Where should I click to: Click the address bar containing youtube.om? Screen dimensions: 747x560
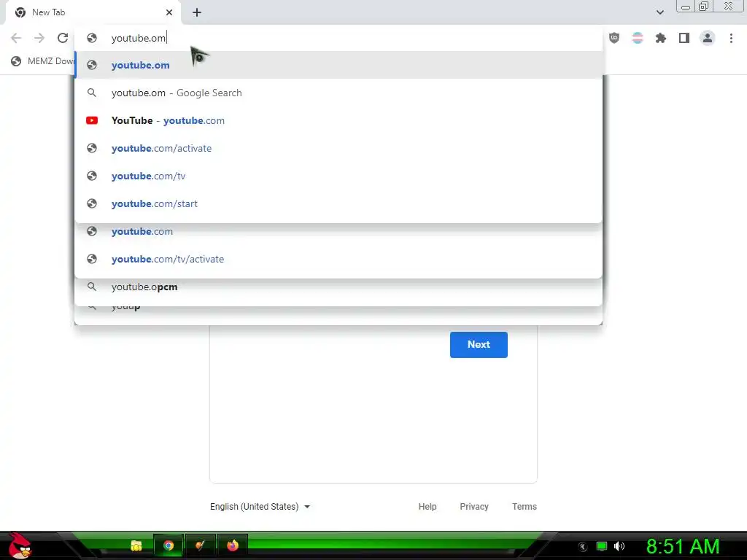click(x=338, y=38)
